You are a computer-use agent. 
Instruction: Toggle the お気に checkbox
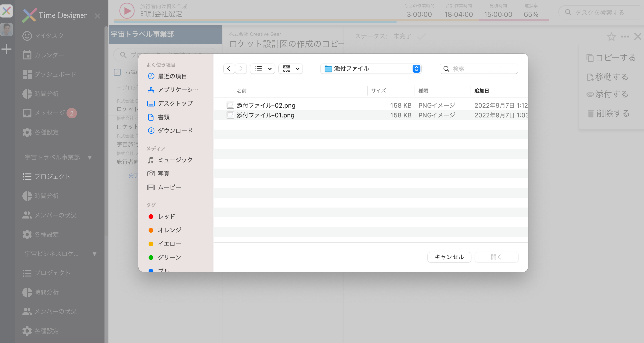point(117,72)
